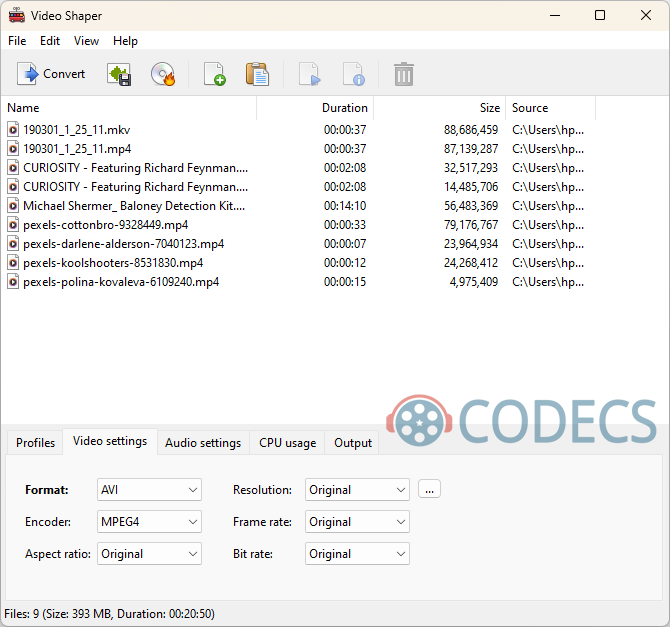This screenshot has height=627, width=670.
Task: Select pexels-darlene-alderson-7040123.mp4 in list
Action: click(x=123, y=244)
